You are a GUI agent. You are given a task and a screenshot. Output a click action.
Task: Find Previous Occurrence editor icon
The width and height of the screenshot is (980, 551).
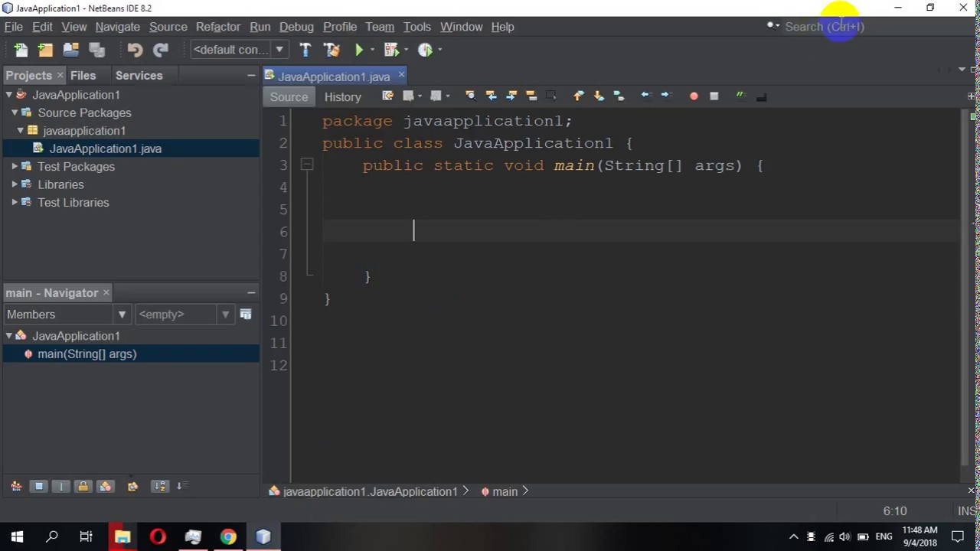(x=491, y=96)
